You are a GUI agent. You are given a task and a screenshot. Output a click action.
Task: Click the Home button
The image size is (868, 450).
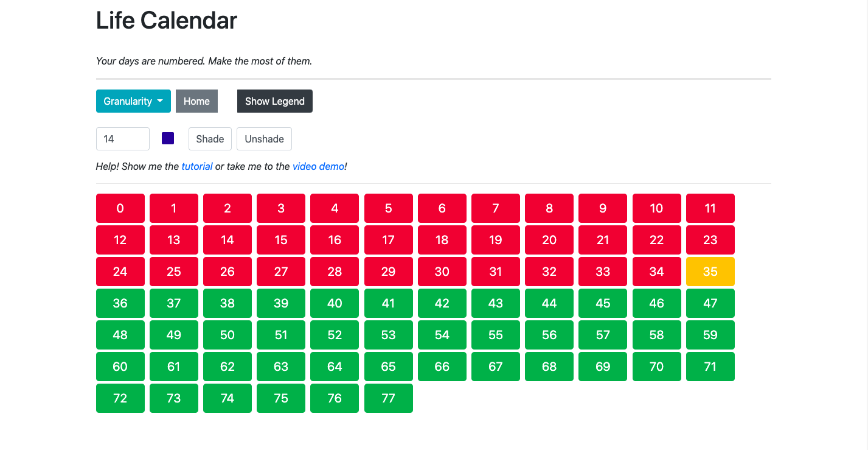[196, 101]
